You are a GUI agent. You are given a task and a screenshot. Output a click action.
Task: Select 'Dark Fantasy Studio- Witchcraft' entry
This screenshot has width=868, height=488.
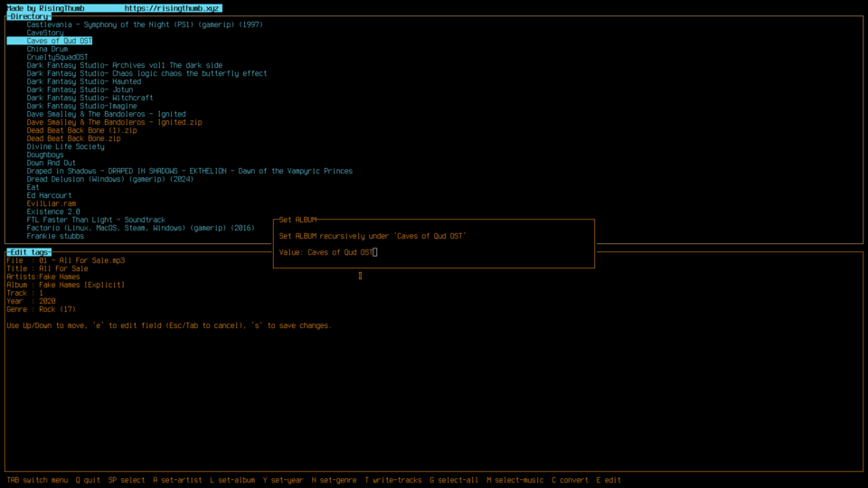[90, 98]
